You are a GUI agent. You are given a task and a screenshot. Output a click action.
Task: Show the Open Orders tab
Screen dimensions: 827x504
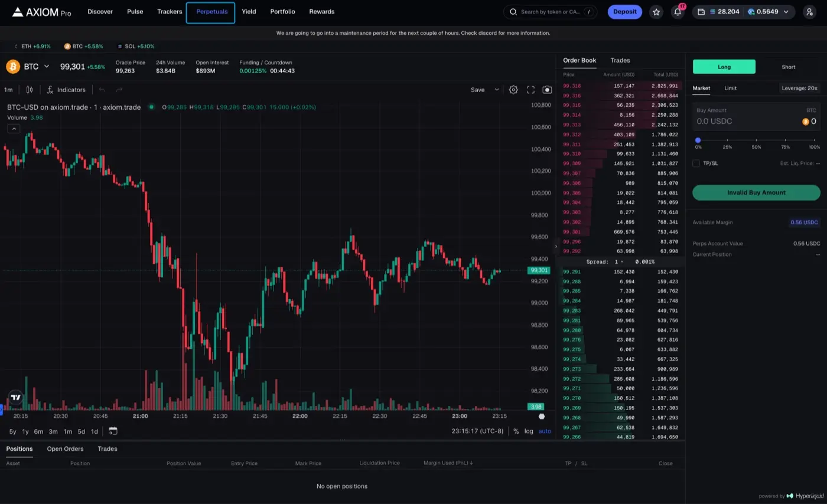tap(65, 449)
